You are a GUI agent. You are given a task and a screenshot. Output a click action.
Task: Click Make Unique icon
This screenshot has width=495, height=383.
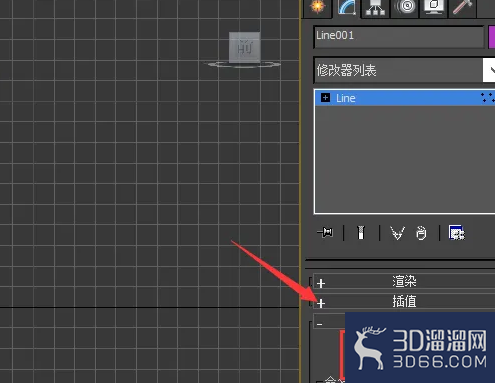point(397,233)
